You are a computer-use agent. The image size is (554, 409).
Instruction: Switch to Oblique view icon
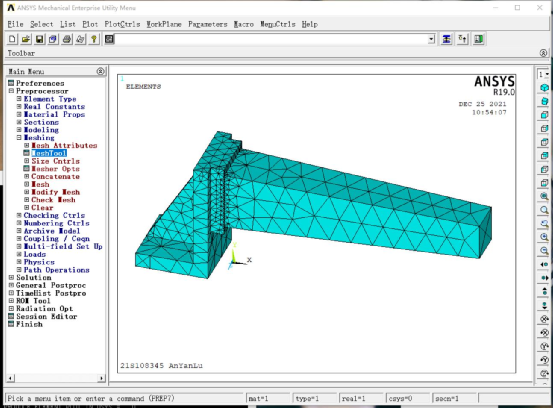(x=544, y=101)
